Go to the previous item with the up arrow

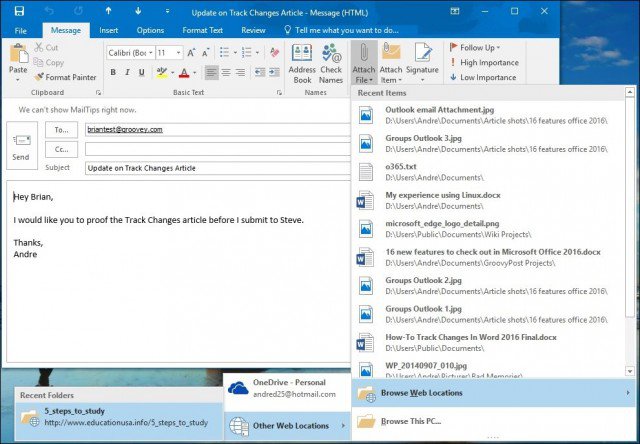click(x=109, y=11)
